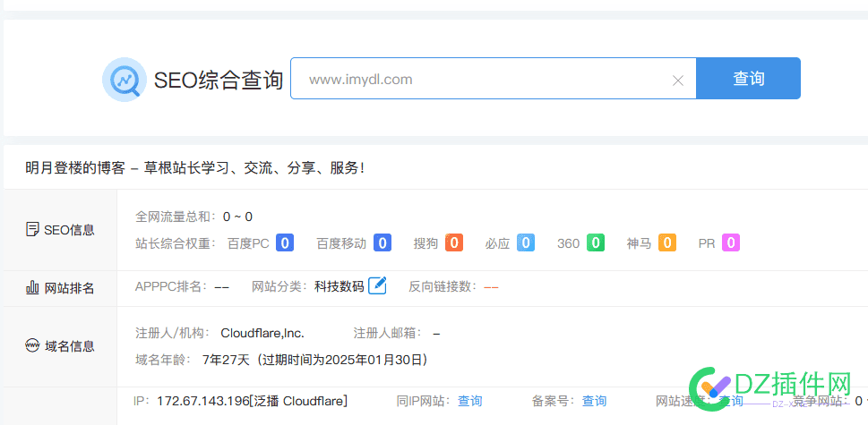
Task: Clear the search box with the X icon
Action: 677,81
